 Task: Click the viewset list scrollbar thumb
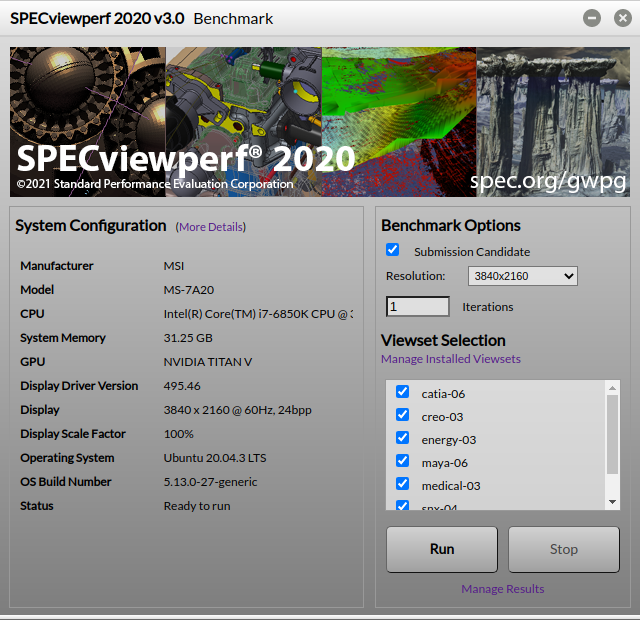pos(612,434)
